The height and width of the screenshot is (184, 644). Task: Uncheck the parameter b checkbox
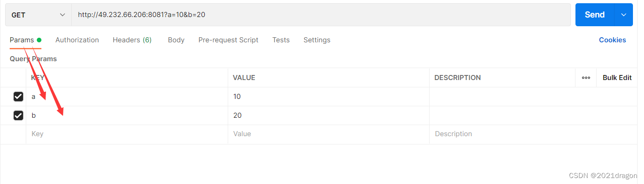click(18, 115)
